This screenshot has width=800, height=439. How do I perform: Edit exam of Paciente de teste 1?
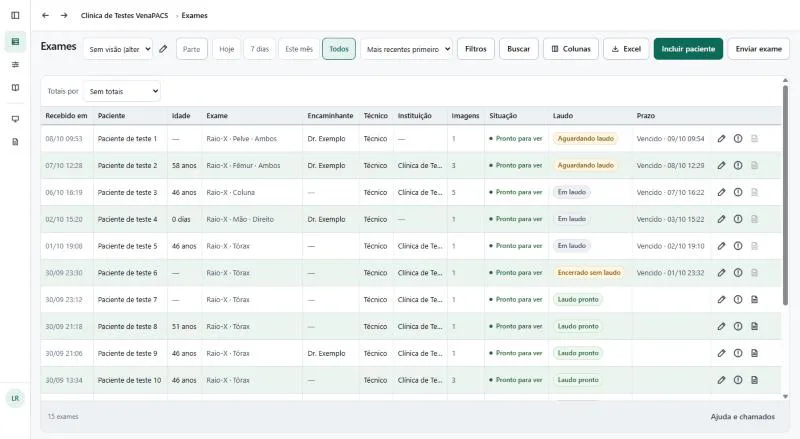721,138
